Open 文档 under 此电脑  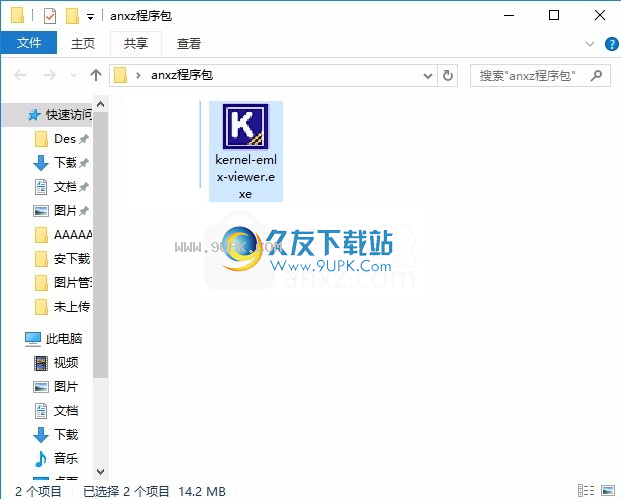[x=56, y=411]
